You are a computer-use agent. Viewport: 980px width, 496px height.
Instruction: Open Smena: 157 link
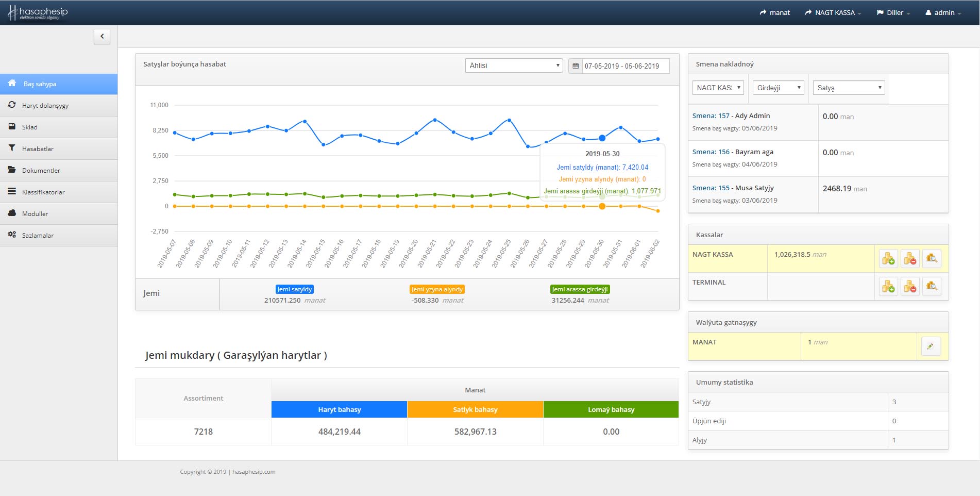(711, 115)
